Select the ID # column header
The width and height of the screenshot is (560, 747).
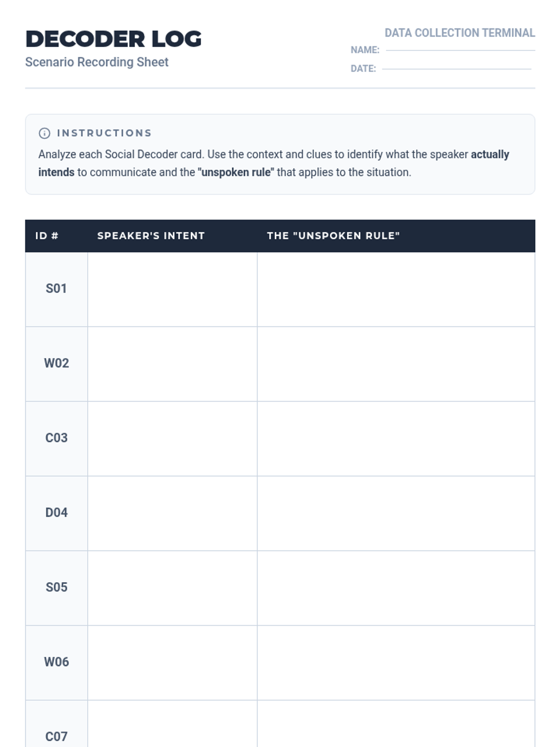pyautogui.click(x=47, y=236)
